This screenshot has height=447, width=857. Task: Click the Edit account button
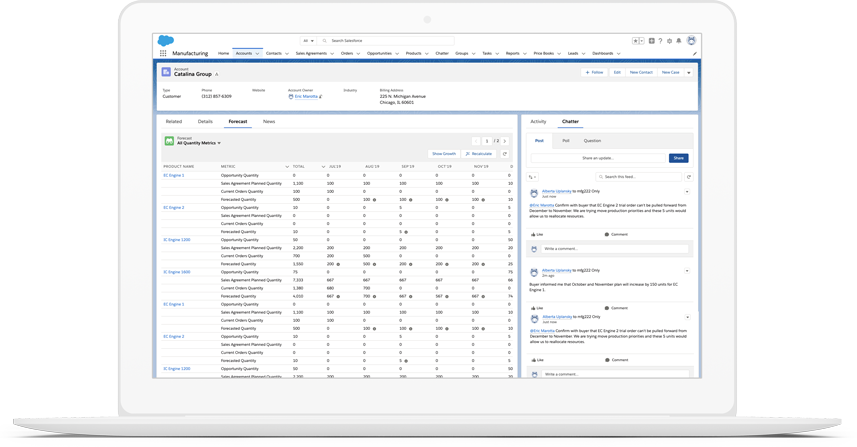pyautogui.click(x=617, y=73)
